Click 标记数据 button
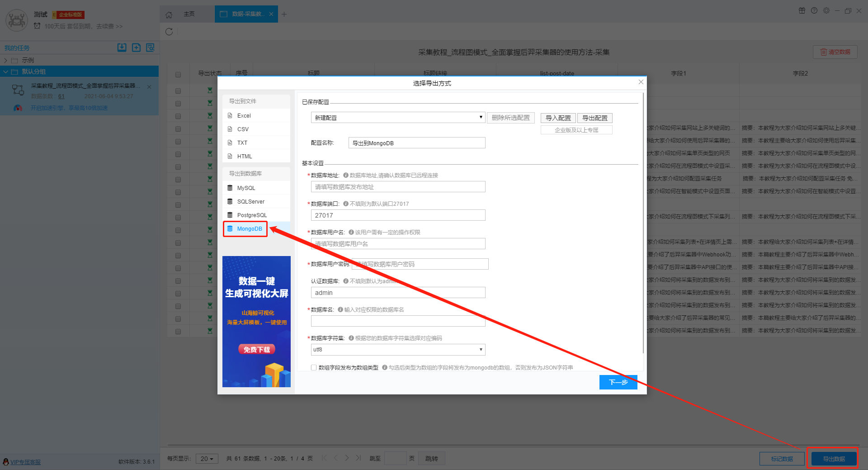Image resolution: width=868 pixels, height=470 pixels. pyautogui.click(x=782, y=459)
